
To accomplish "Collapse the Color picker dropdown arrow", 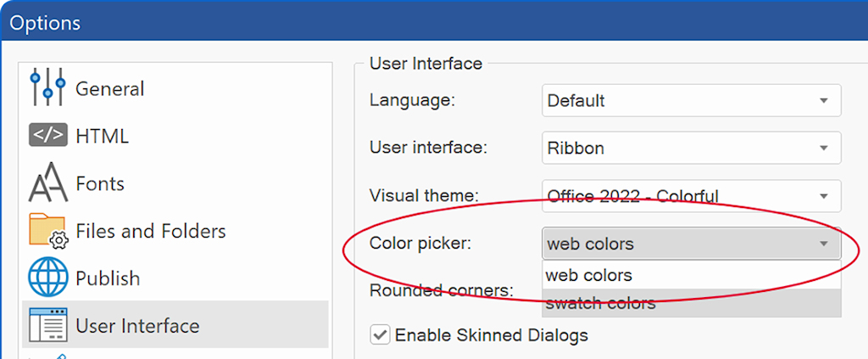I will tap(824, 244).
